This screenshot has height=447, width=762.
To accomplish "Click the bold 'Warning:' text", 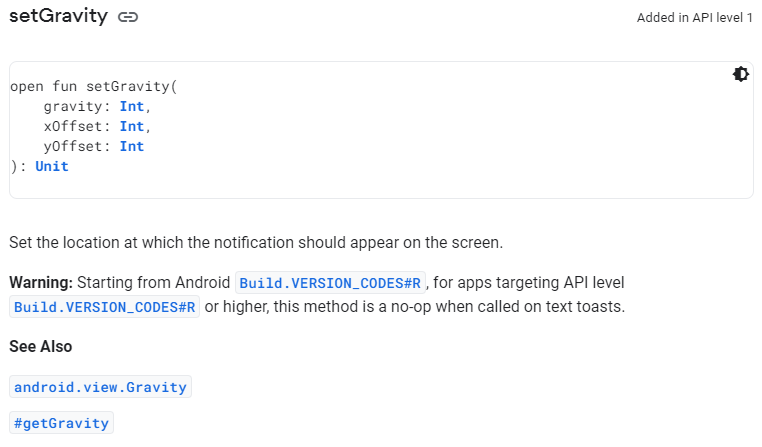I will click(x=41, y=282).
